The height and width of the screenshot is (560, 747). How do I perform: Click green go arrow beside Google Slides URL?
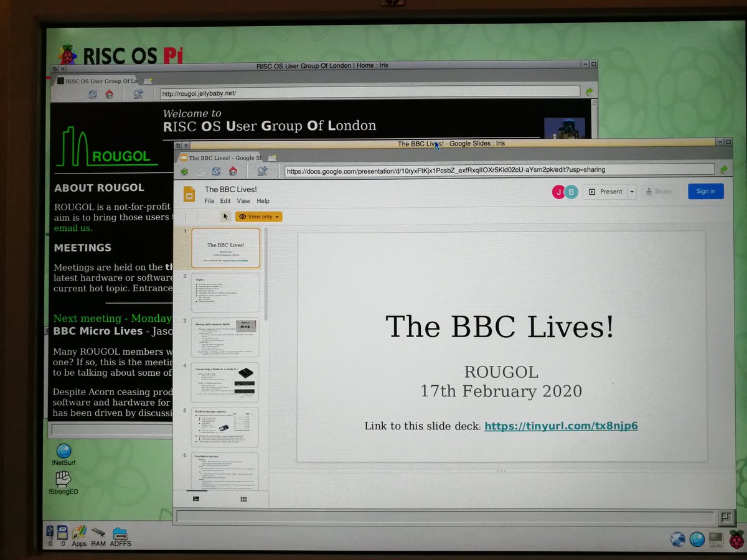coord(724,169)
